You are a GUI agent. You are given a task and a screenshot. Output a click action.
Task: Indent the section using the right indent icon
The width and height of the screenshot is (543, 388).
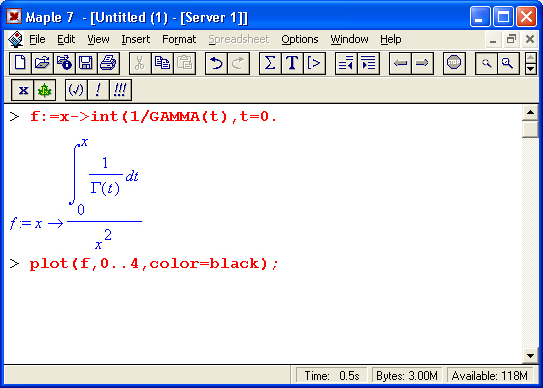point(368,63)
